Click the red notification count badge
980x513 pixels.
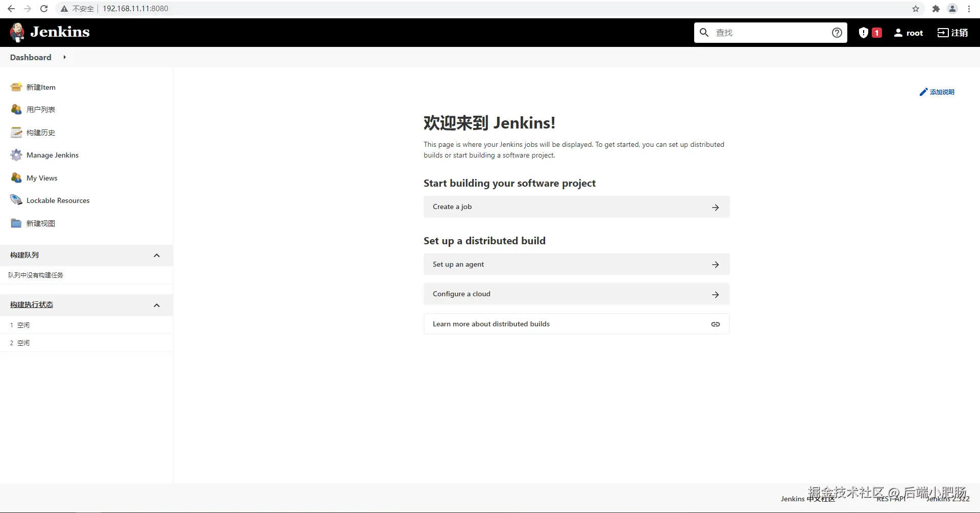tap(877, 33)
